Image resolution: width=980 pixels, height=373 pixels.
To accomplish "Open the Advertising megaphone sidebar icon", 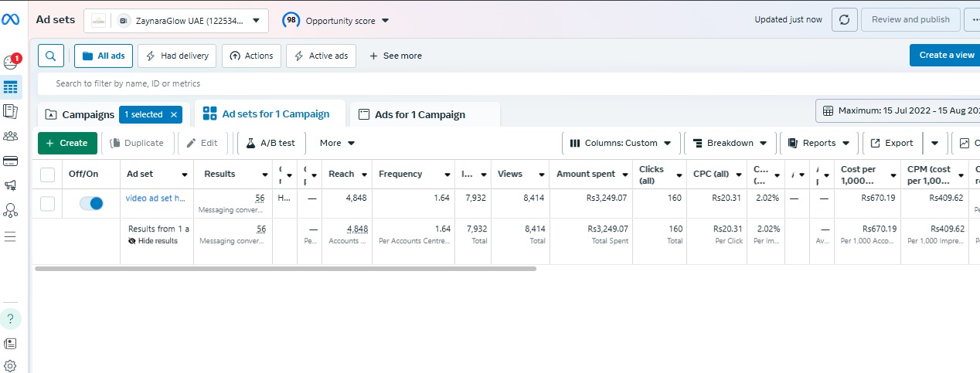I will coord(11,185).
